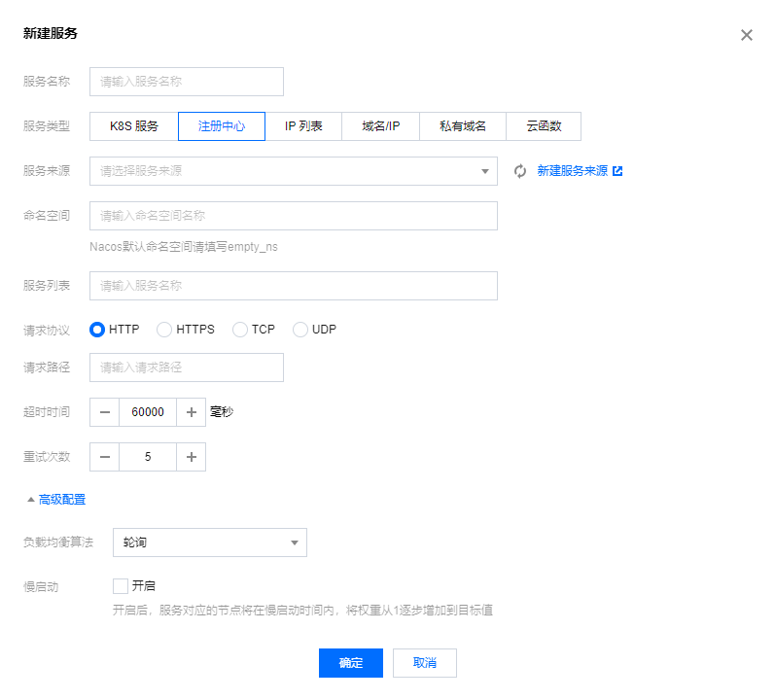
Task: Select the 私有域名 service type
Action: 463,126
